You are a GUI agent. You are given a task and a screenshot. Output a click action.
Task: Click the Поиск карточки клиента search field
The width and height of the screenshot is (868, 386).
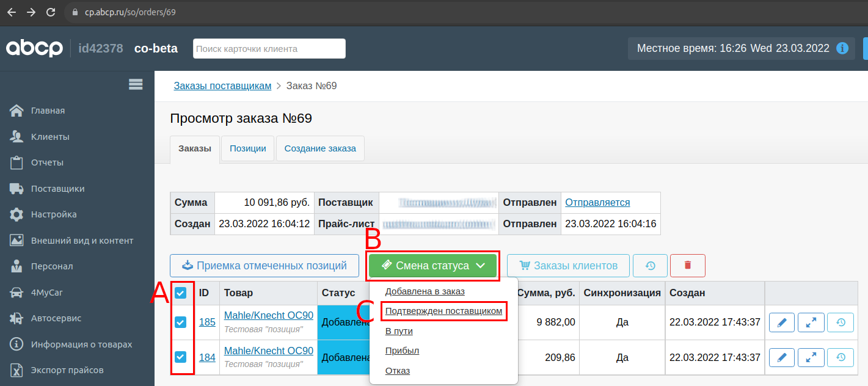pyautogui.click(x=269, y=48)
